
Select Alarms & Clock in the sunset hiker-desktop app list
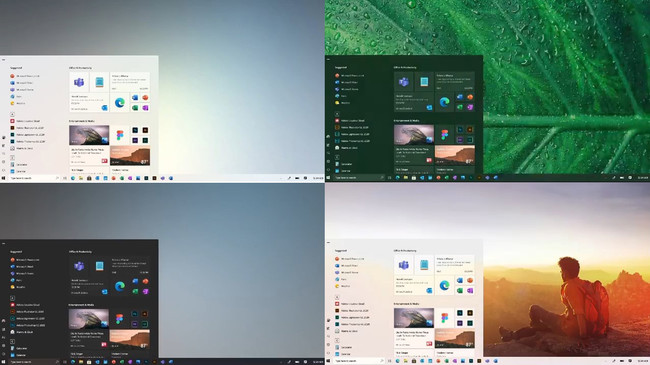point(346,331)
